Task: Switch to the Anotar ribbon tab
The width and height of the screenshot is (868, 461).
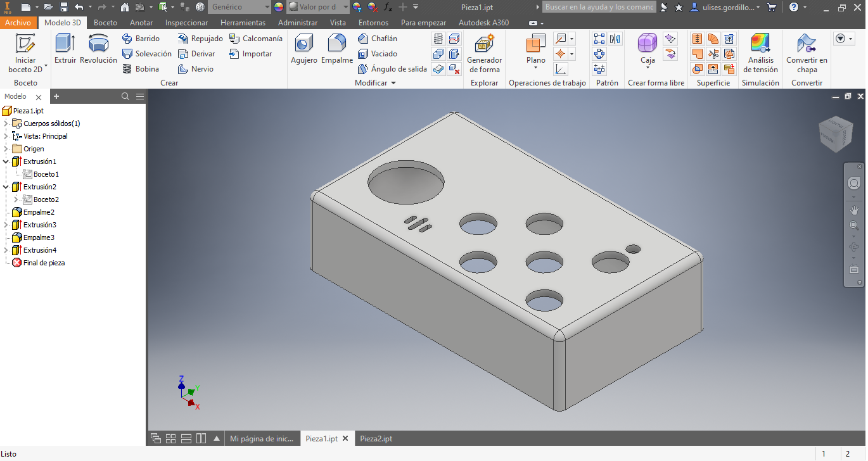Action: coord(141,22)
